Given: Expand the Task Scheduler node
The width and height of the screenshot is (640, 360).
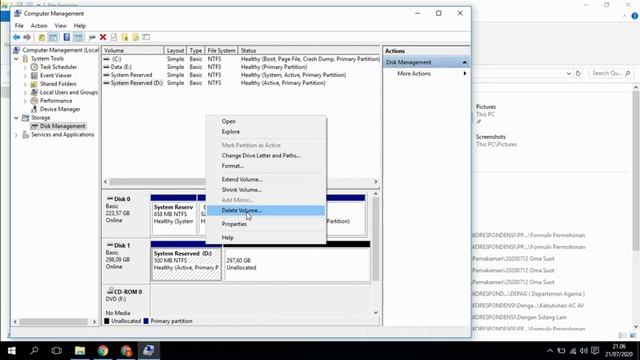Looking at the screenshot, I should 25,67.
